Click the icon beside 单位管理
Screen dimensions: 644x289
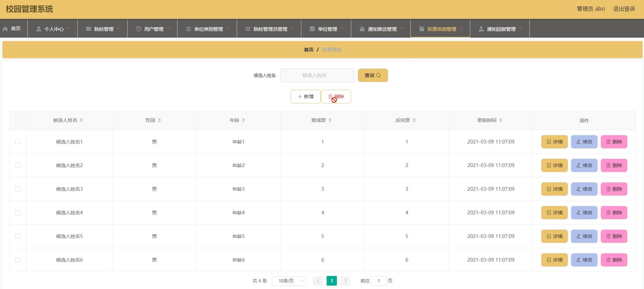[312, 29]
